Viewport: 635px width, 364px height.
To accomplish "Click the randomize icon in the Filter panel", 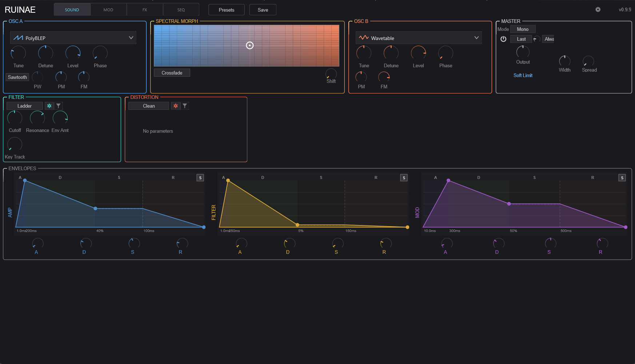I will [49, 105].
